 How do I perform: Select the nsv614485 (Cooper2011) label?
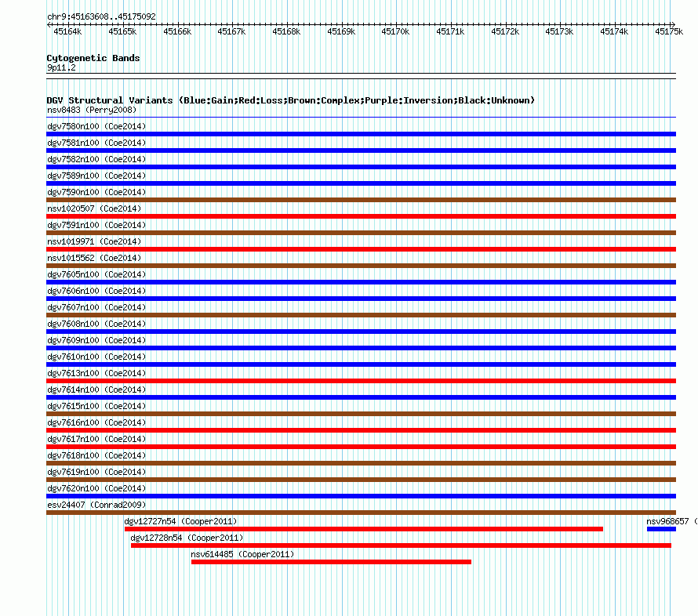242,554
